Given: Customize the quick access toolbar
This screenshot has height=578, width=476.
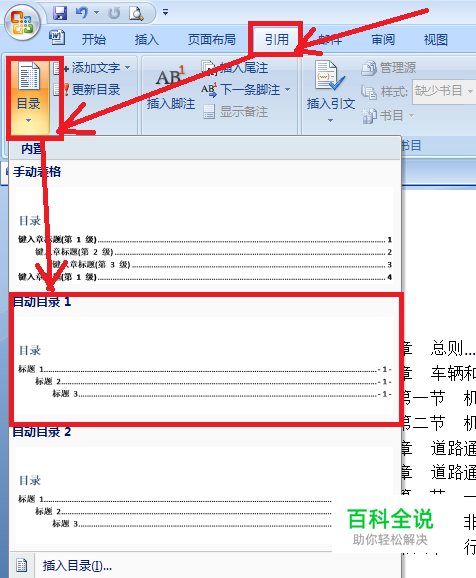Looking at the screenshot, I should click(x=166, y=13).
